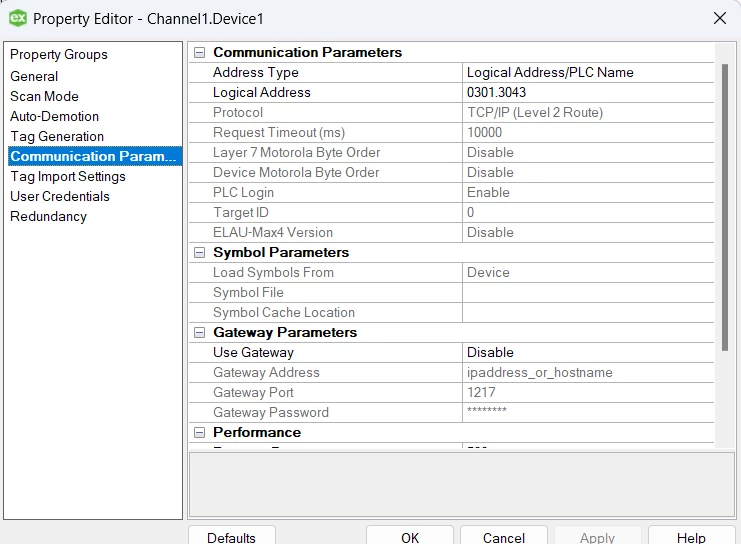Click the property grid vertical scrollbar thumb

(x=725, y=207)
